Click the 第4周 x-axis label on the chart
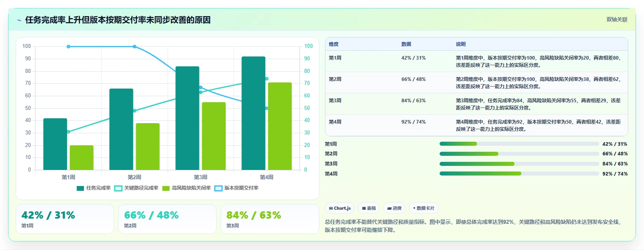 [267, 177]
